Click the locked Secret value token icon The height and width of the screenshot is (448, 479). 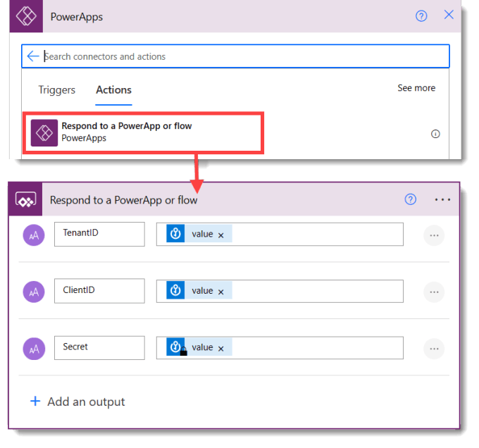(x=176, y=347)
